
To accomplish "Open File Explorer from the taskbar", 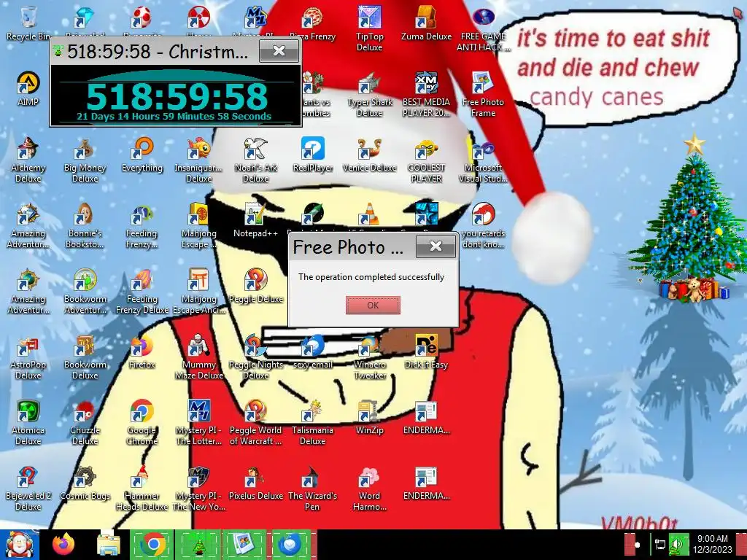I will tap(109, 545).
